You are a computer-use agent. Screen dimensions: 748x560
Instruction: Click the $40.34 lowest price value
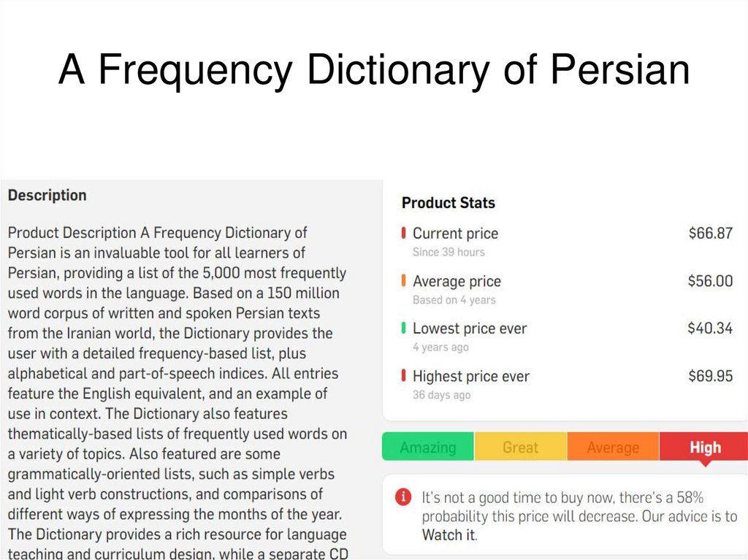[710, 329]
